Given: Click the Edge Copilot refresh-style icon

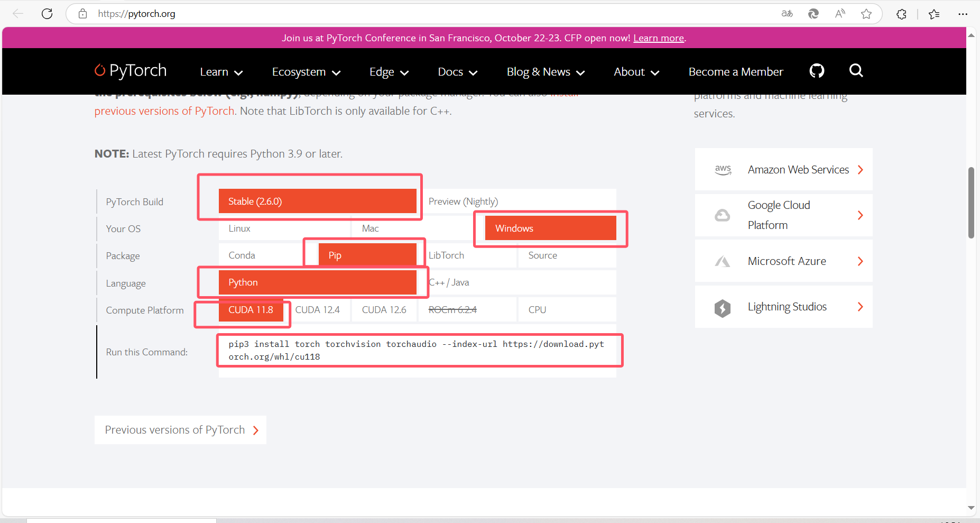Looking at the screenshot, I should pos(813,14).
